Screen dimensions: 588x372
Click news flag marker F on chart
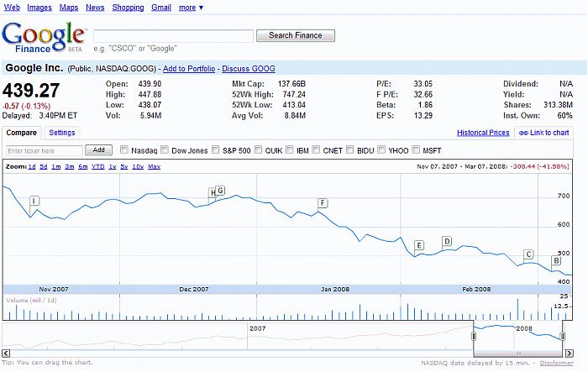(x=323, y=203)
